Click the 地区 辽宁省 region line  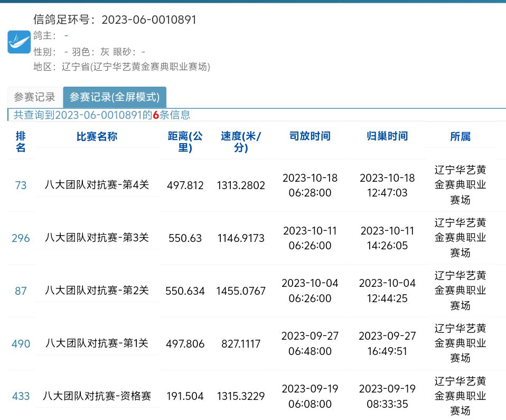tap(121, 67)
